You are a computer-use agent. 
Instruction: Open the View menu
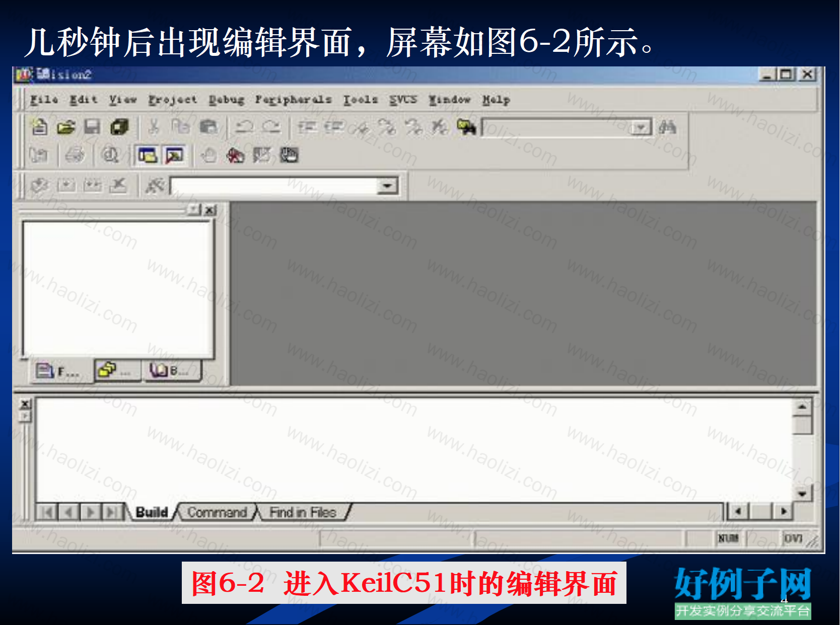pos(123,100)
